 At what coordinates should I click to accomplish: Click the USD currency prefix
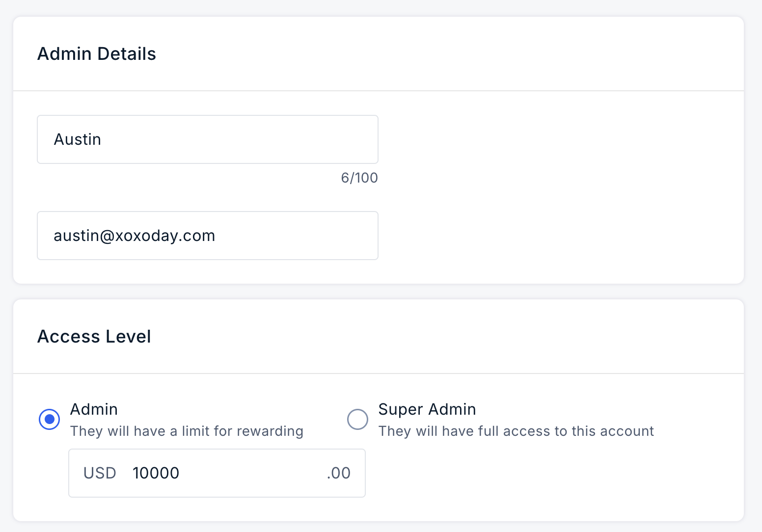coord(100,473)
